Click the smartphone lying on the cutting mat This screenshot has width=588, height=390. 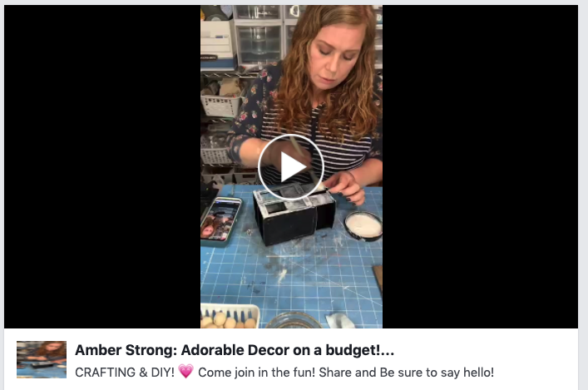(x=221, y=222)
